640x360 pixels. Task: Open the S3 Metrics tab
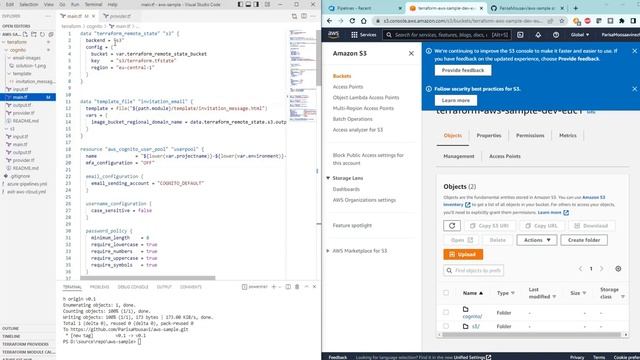point(568,136)
